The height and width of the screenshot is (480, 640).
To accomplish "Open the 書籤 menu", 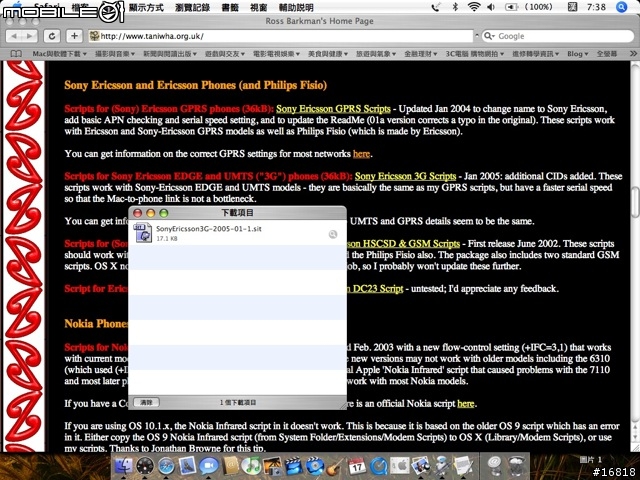I will point(230,7).
